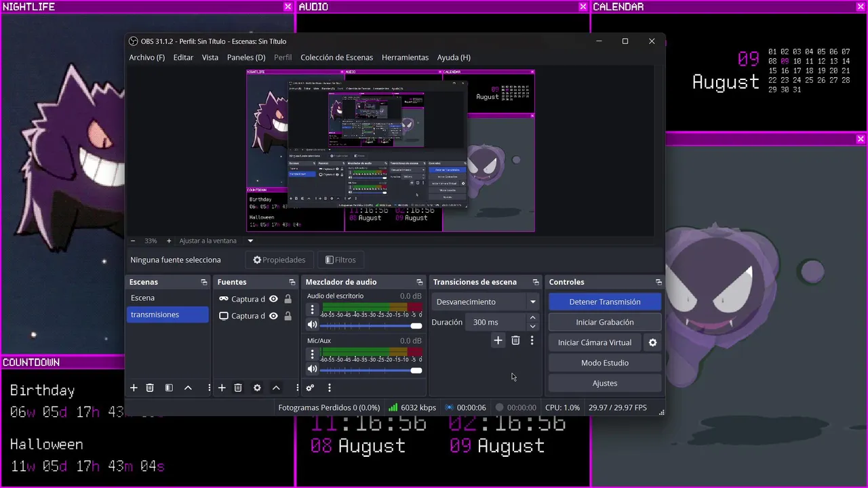Open the Fuentes toolbar overflow three-dot menu
The width and height of the screenshot is (868, 488).
[x=297, y=388]
